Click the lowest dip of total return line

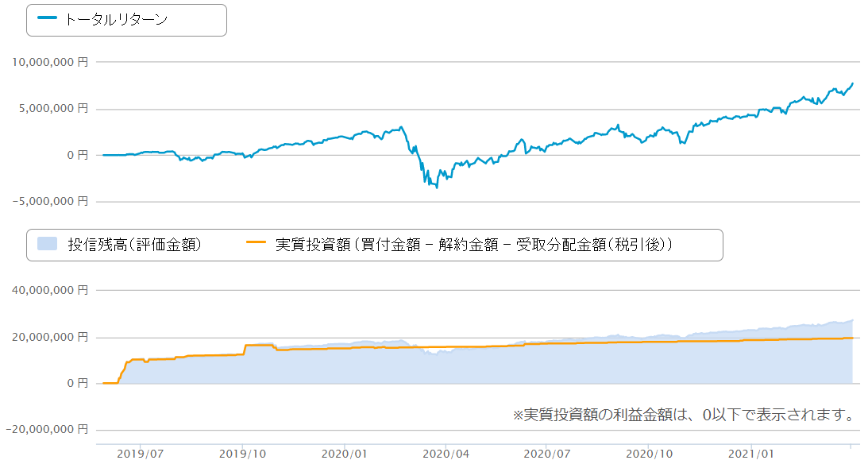436,188
